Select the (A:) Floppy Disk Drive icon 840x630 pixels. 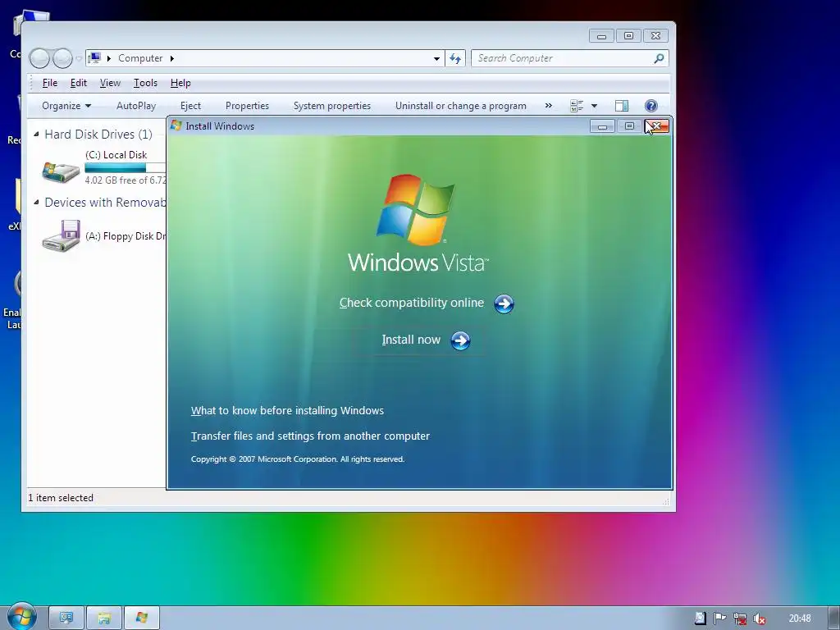point(61,235)
